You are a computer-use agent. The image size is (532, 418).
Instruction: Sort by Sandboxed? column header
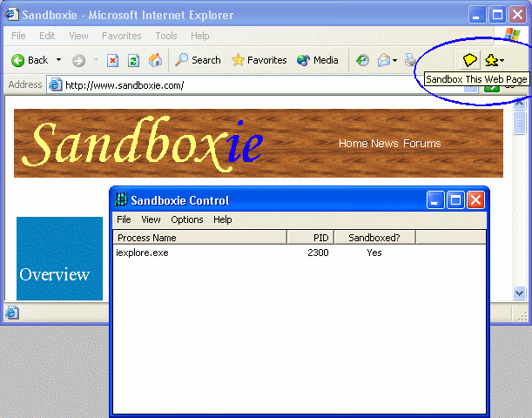375,238
